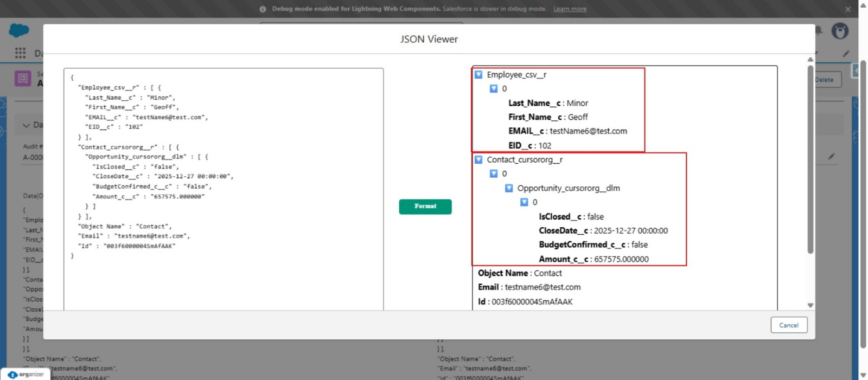Select the First_Name__c : Geoff row
The image size is (868, 380).
(548, 117)
